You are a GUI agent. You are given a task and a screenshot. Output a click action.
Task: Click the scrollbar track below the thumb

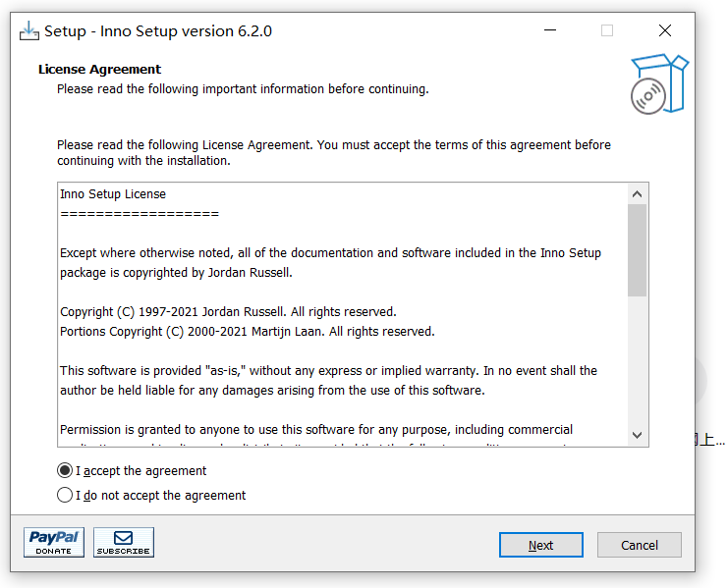[x=637, y=360]
